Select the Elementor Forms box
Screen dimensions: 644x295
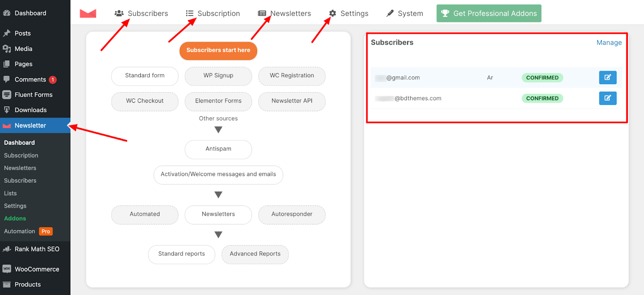point(219,101)
